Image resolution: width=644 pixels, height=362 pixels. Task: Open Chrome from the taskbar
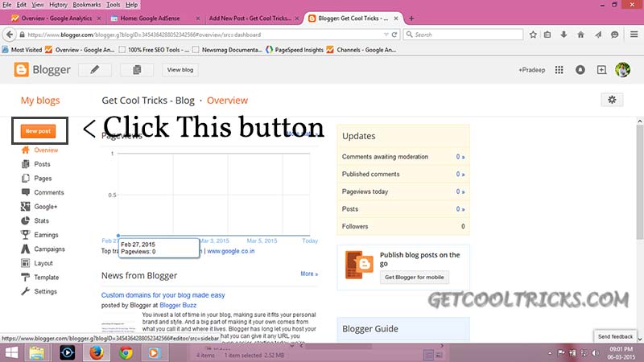(126, 353)
